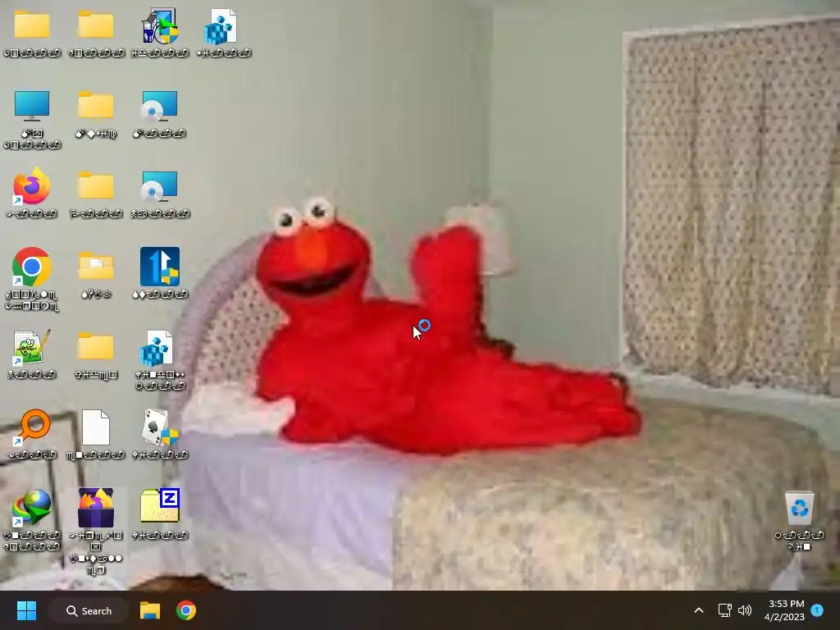
Task: Select the orange magnifying glass search shortcut
Action: (32, 427)
